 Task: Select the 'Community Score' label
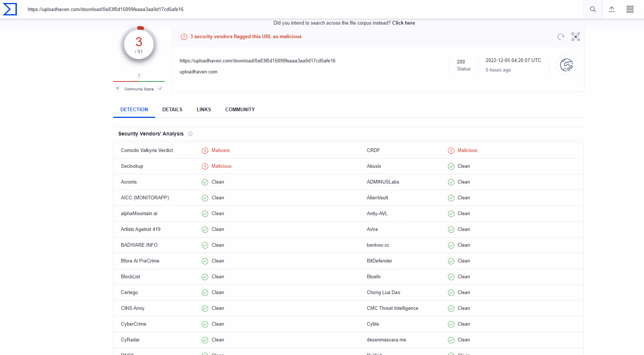pos(139,89)
